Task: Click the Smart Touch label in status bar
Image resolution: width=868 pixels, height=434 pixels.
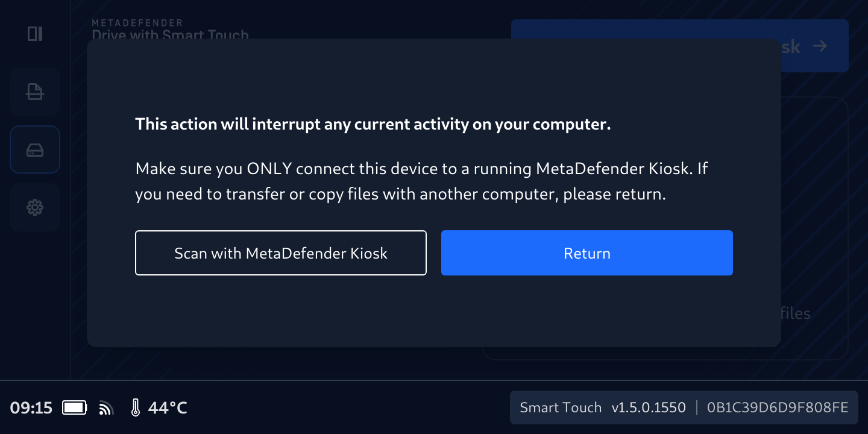Action: [561, 408]
